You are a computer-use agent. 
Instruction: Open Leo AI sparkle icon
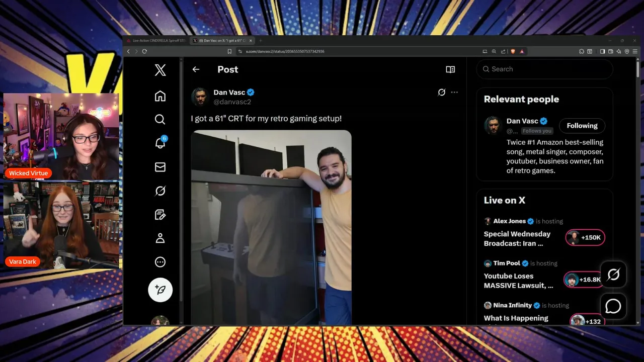(x=619, y=51)
